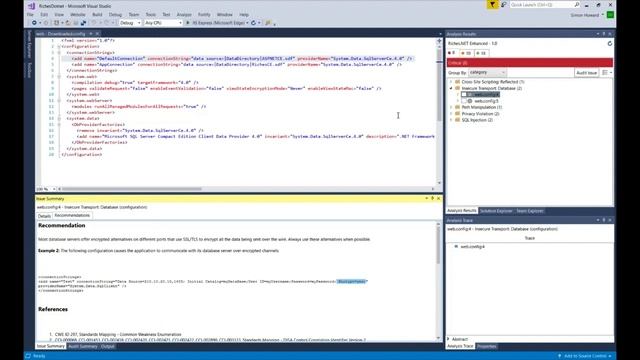This screenshot has height=360, width=640.
Task: Check the web.config:5 issue checkbox
Action: pyautogui.click(x=464, y=101)
